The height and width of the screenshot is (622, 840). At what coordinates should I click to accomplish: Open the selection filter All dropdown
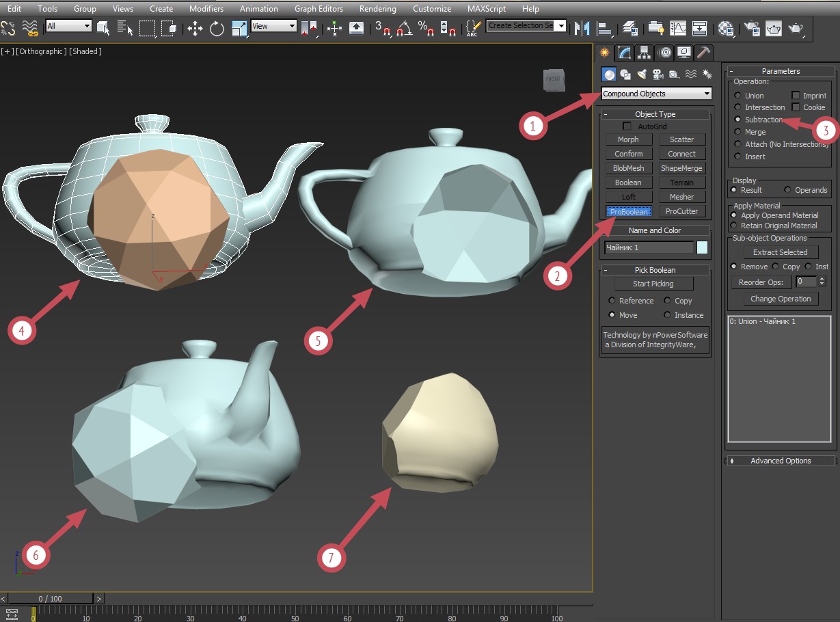(x=68, y=26)
